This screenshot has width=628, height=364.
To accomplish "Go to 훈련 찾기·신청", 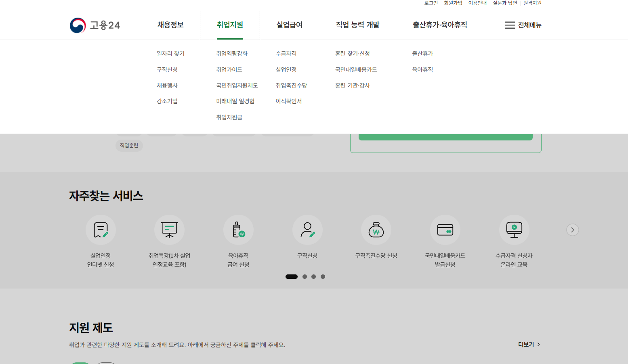I will click(x=353, y=53).
